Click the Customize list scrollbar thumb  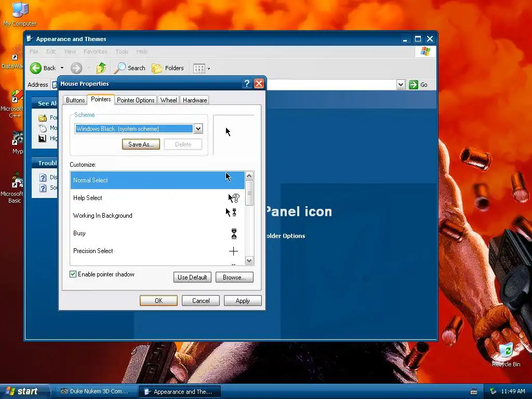click(x=249, y=193)
